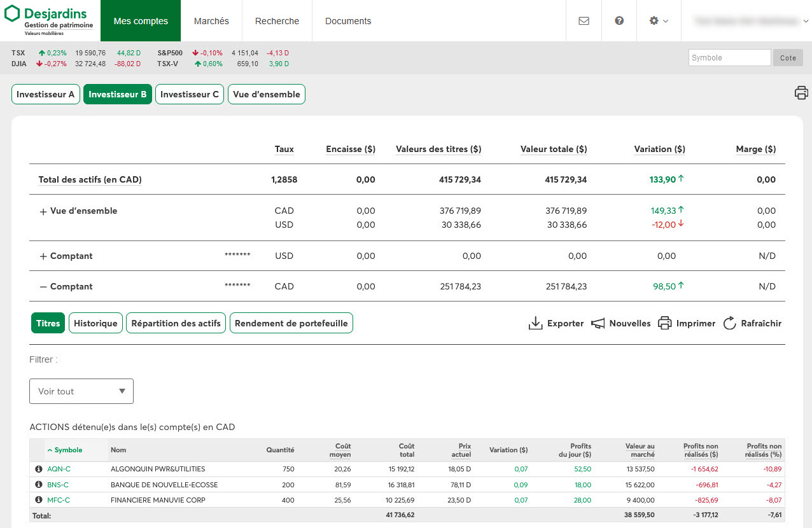Click the Profits du jour ($) header
Viewport: 812px width, 528px height.
click(576, 450)
